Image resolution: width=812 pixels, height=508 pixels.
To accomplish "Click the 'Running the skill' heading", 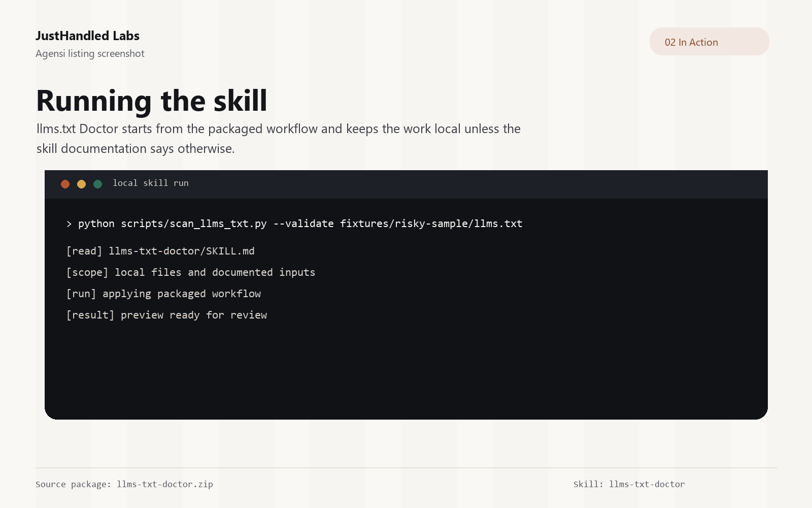I will click(x=152, y=101).
